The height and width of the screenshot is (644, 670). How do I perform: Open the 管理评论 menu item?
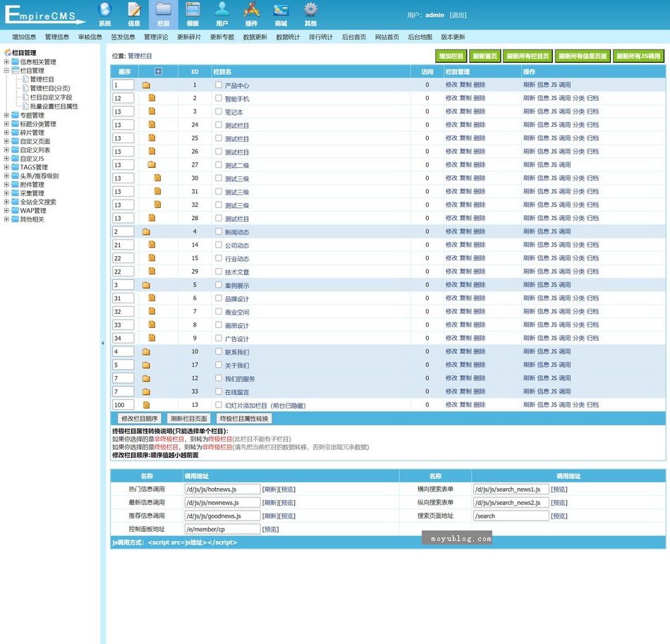(x=156, y=37)
